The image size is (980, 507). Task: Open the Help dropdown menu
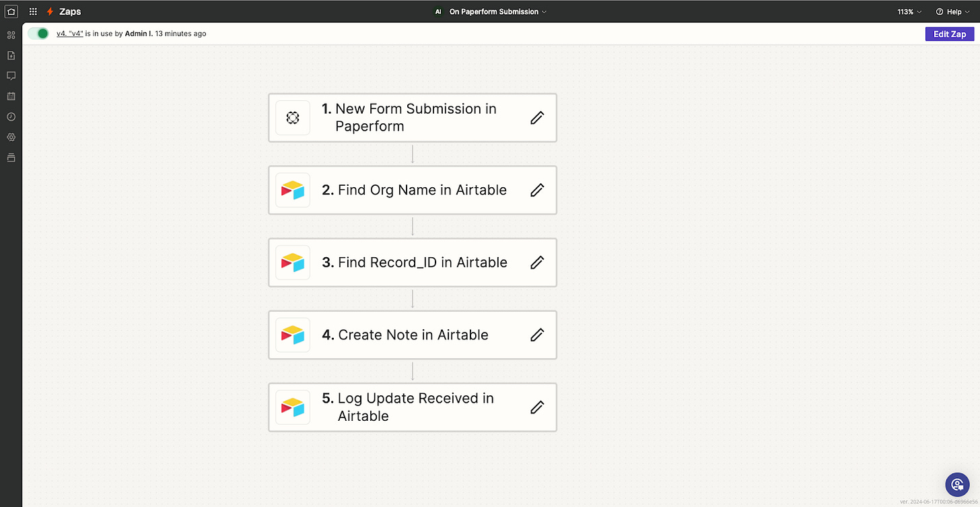(x=953, y=11)
